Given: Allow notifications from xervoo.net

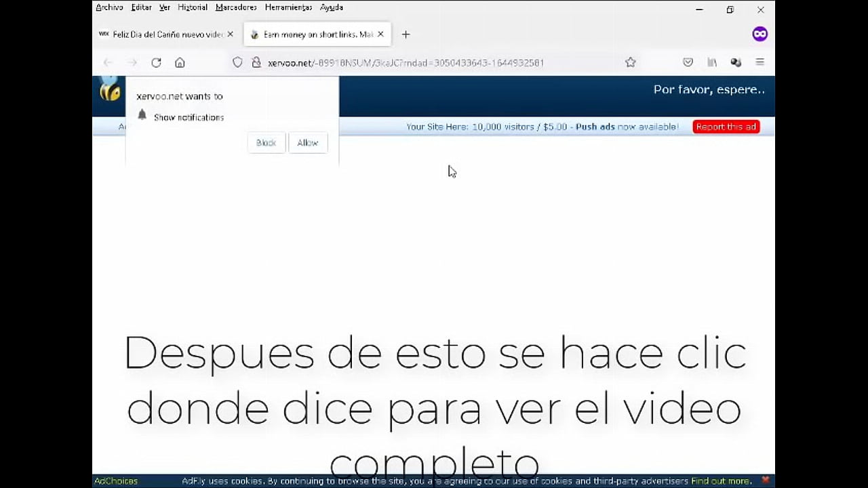Looking at the screenshot, I should point(307,142).
